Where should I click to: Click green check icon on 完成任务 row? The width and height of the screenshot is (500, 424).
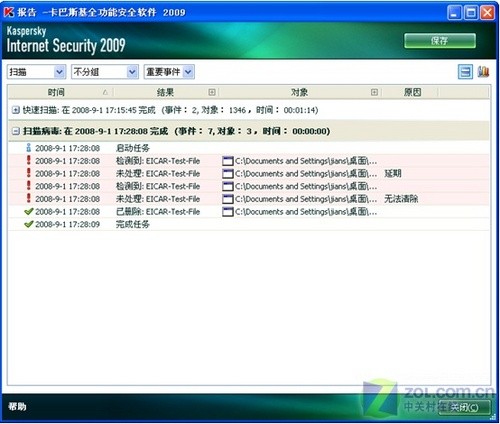point(29,224)
